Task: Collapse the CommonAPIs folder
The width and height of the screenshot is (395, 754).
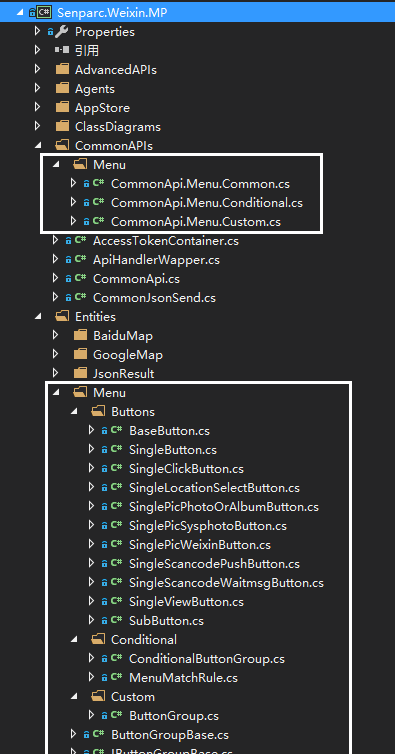Action: (38, 146)
